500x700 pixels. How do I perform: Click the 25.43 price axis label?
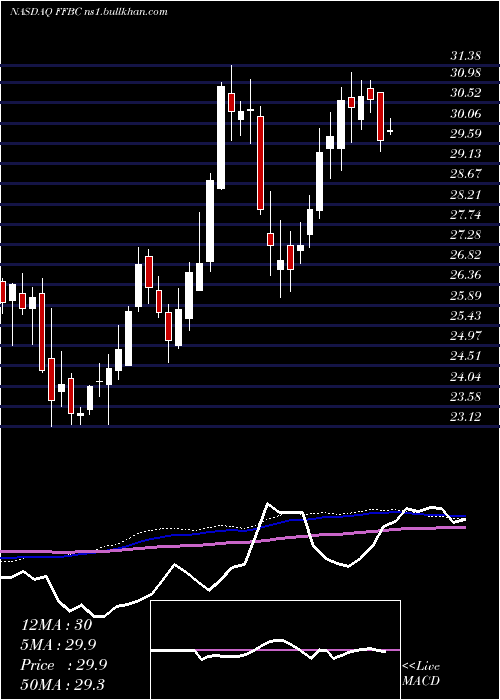coord(466,316)
